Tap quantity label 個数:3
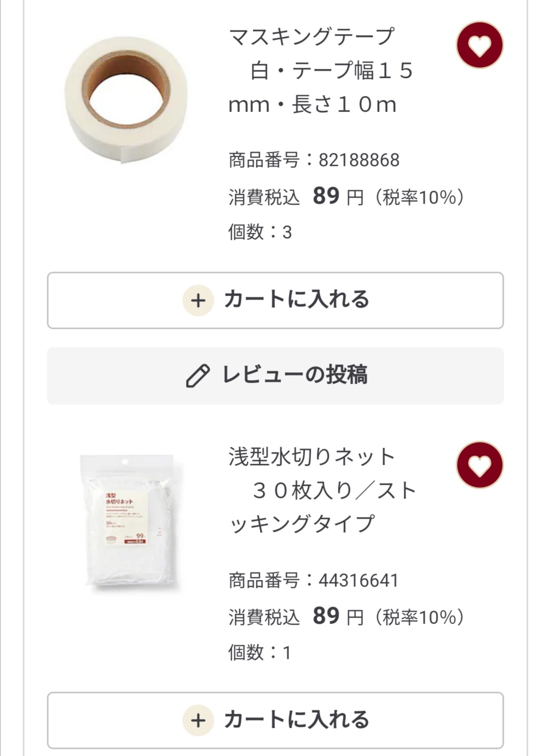543x756 pixels. (x=260, y=232)
